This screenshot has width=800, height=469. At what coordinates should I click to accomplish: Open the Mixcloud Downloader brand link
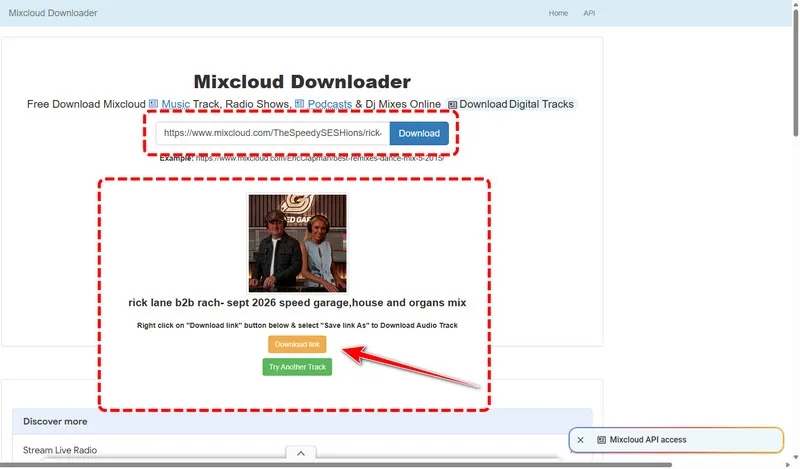(53, 13)
